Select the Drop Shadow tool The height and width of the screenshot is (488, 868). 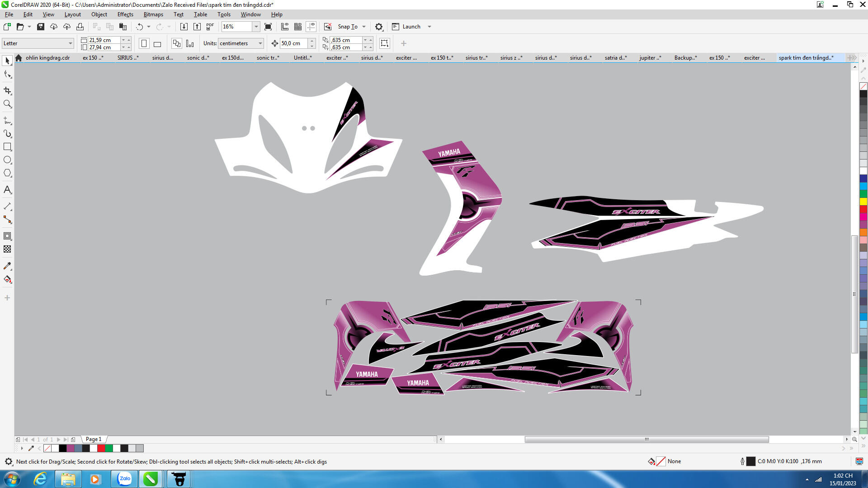[x=7, y=236]
